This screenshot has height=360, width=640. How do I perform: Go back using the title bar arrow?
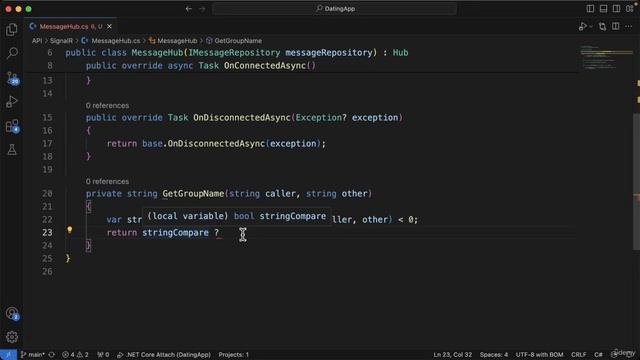[x=189, y=9]
